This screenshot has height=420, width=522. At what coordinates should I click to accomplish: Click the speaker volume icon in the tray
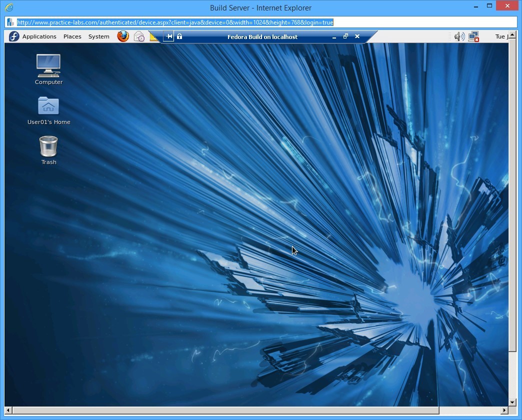click(459, 36)
